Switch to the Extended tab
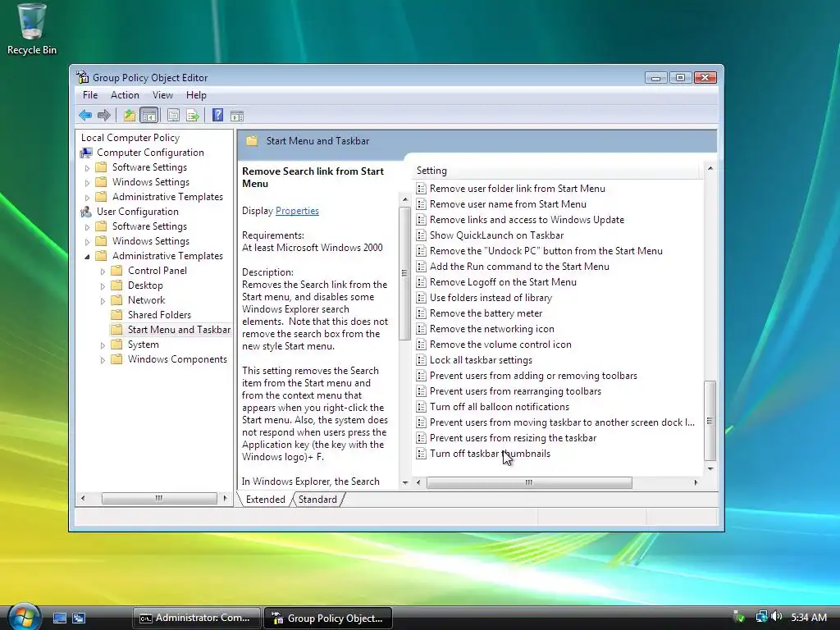The image size is (840, 630). pyautogui.click(x=265, y=500)
